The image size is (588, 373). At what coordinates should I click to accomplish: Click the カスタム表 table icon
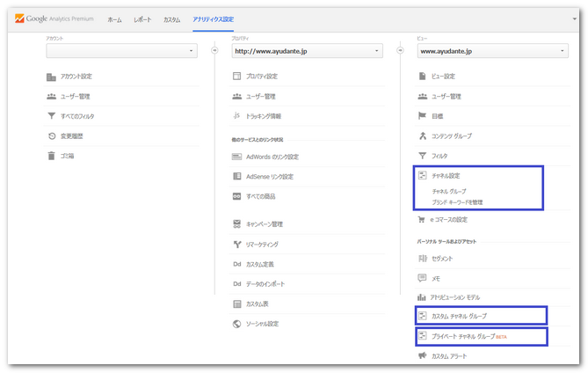coord(236,304)
